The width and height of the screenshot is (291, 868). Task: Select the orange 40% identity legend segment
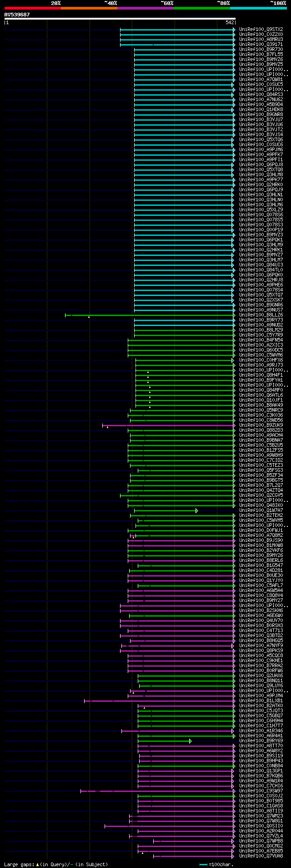pyautogui.click(x=89, y=8)
